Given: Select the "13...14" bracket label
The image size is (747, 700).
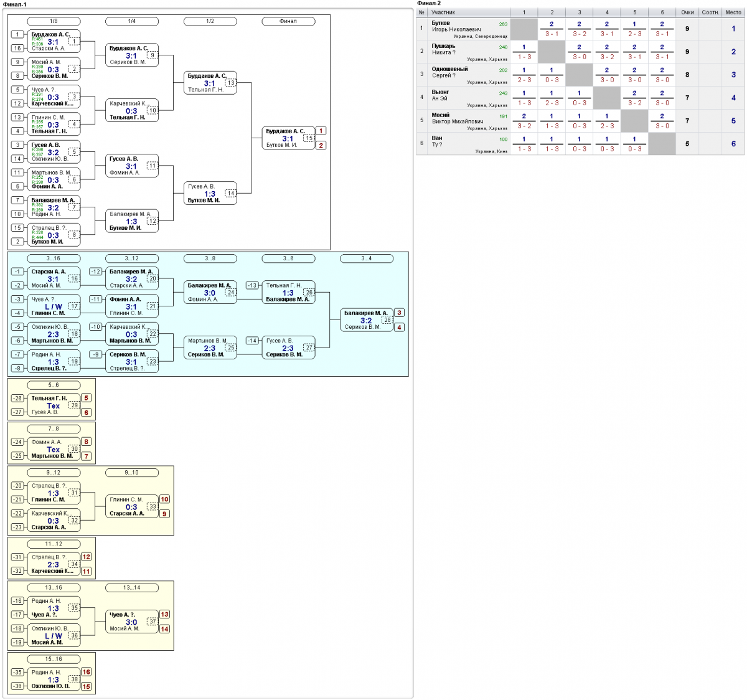Looking at the screenshot, I should [x=131, y=588].
